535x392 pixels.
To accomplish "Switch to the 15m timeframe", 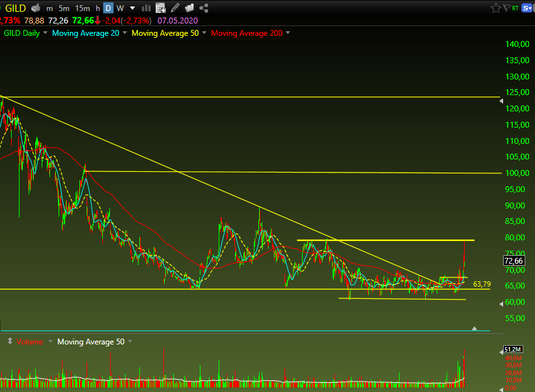I will [x=82, y=8].
